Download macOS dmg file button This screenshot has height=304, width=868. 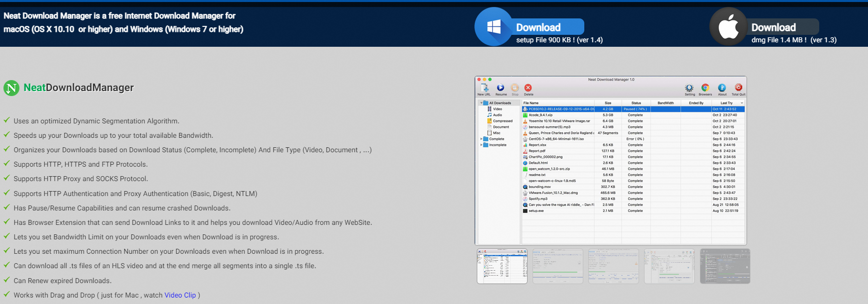782,27
